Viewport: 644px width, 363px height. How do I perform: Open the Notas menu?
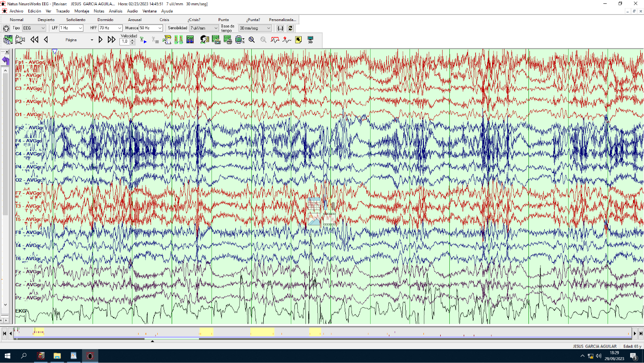pyautogui.click(x=99, y=11)
